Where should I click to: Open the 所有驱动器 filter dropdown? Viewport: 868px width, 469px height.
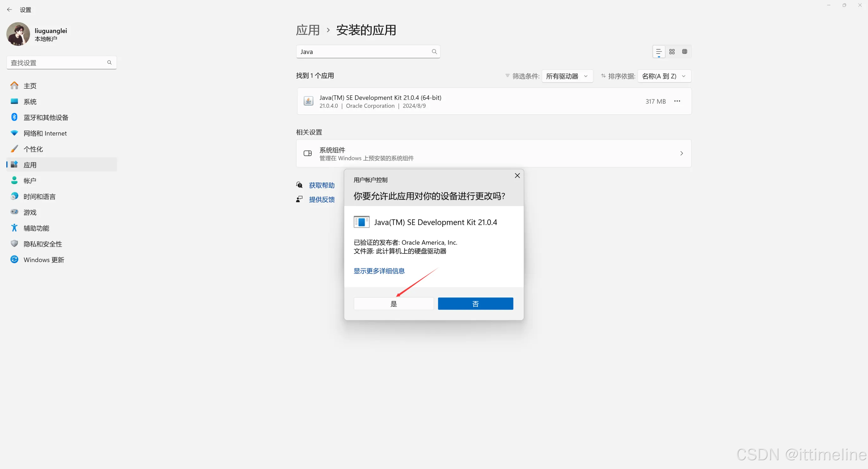pyautogui.click(x=567, y=76)
